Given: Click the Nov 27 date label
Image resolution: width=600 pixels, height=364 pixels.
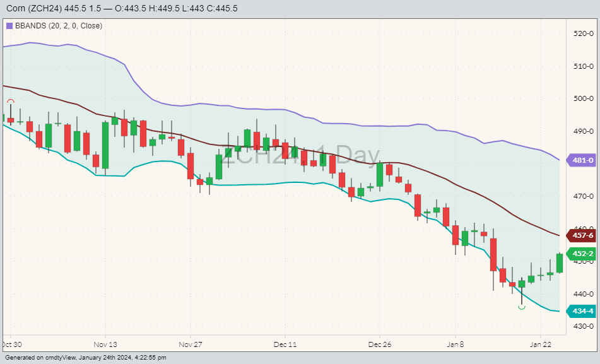Looking at the screenshot, I should pyautogui.click(x=190, y=344).
